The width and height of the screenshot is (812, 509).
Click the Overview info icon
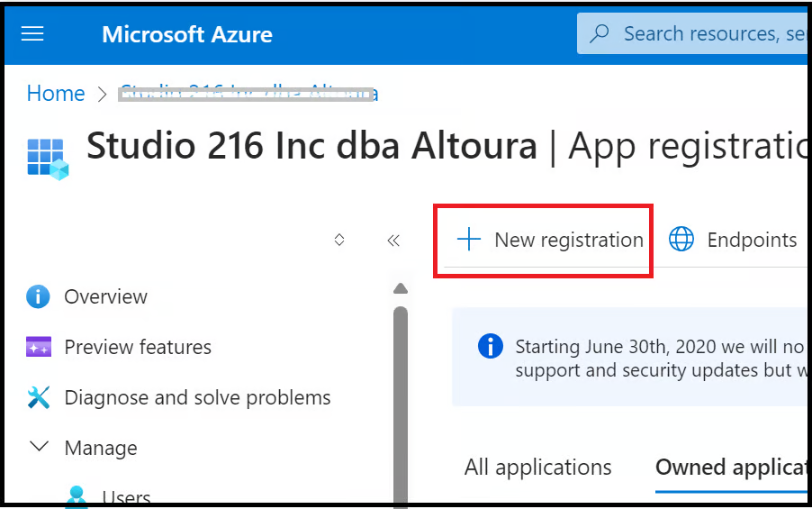[x=39, y=297]
